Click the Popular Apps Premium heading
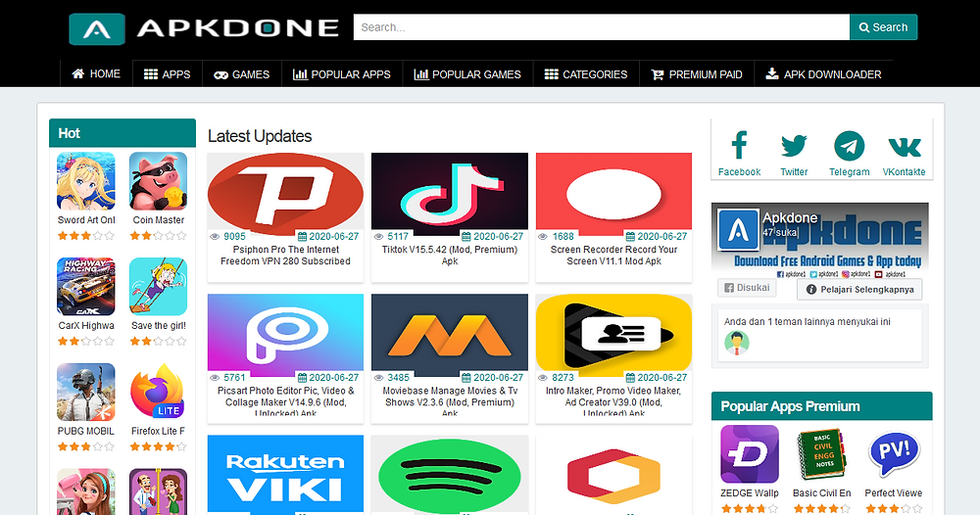This screenshot has width=980, height=515. tap(790, 406)
